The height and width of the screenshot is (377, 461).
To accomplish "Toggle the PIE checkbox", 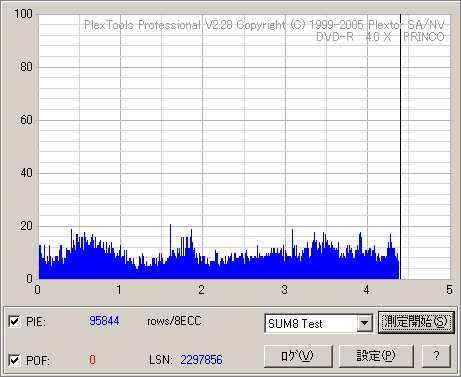I will [x=14, y=322].
